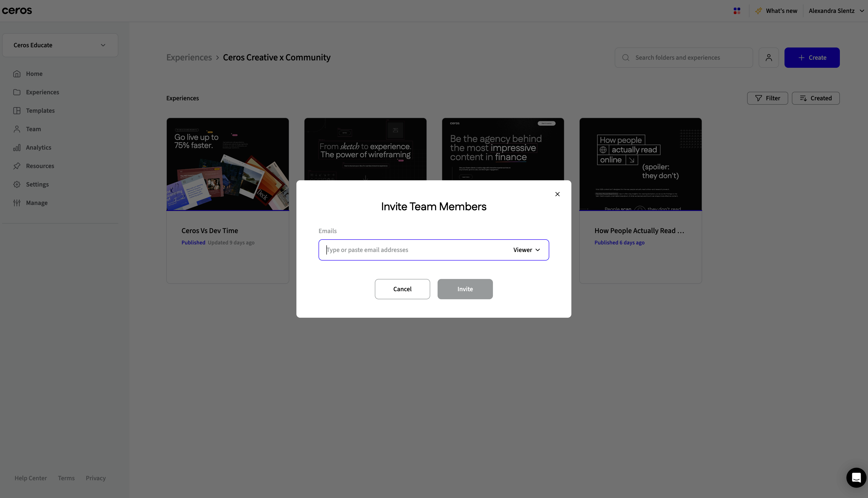Click the Manage sliders icon

(x=17, y=203)
